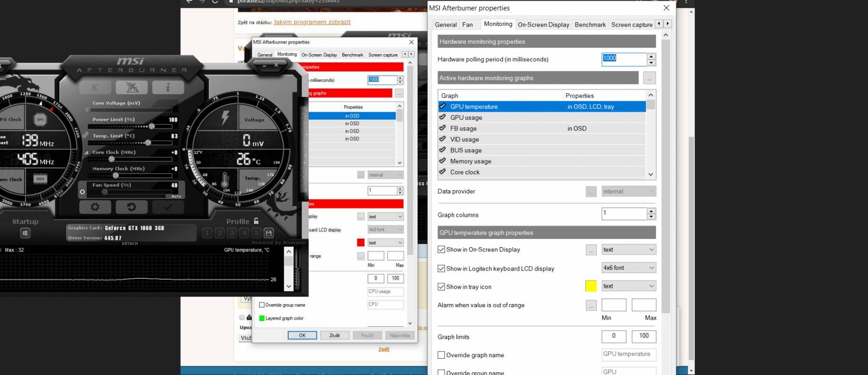Toggle Show in On-Screen Display checkbox
868x375 pixels.
(x=441, y=250)
